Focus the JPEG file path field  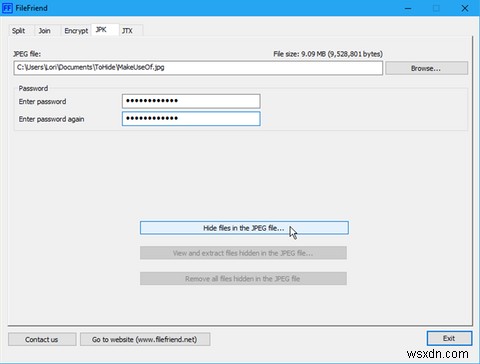coord(198,68)
